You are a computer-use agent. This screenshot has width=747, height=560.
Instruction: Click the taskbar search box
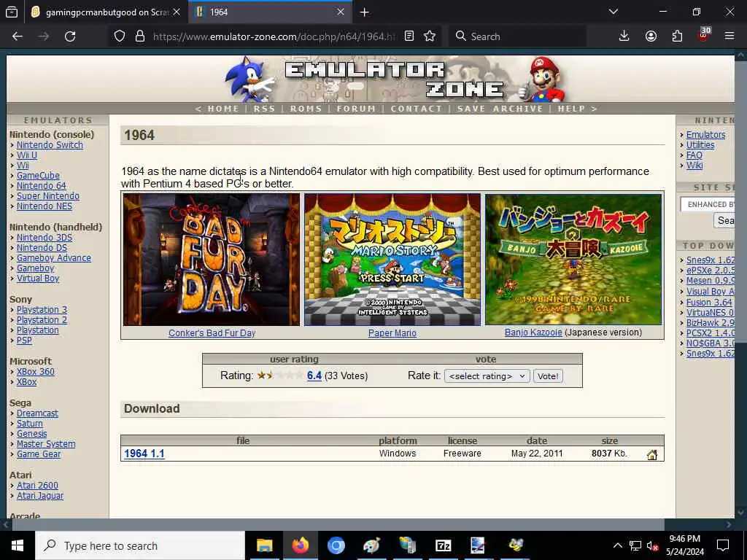[139, 545]
